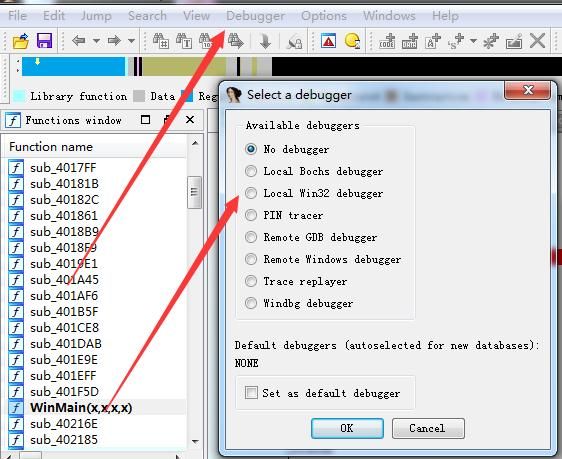Click the open file folder icon
The height and width of the screenshot is (459, 562).
(20, 41)
